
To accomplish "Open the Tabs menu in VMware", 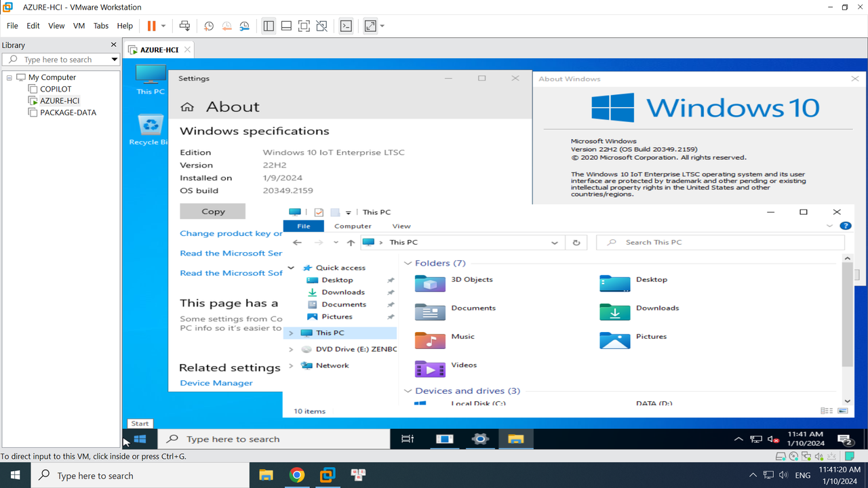I will click(x=101, y=26).
